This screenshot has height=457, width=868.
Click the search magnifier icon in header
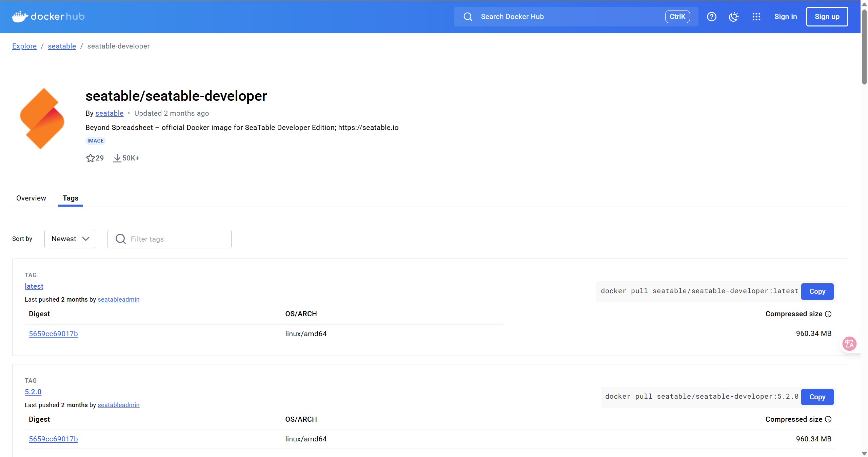[468, 17]
